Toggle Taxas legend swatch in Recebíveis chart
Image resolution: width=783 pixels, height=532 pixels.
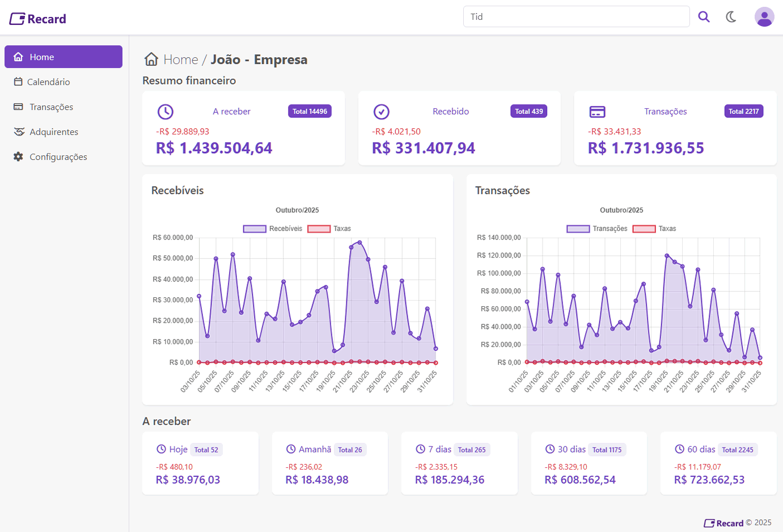(319, 229)
